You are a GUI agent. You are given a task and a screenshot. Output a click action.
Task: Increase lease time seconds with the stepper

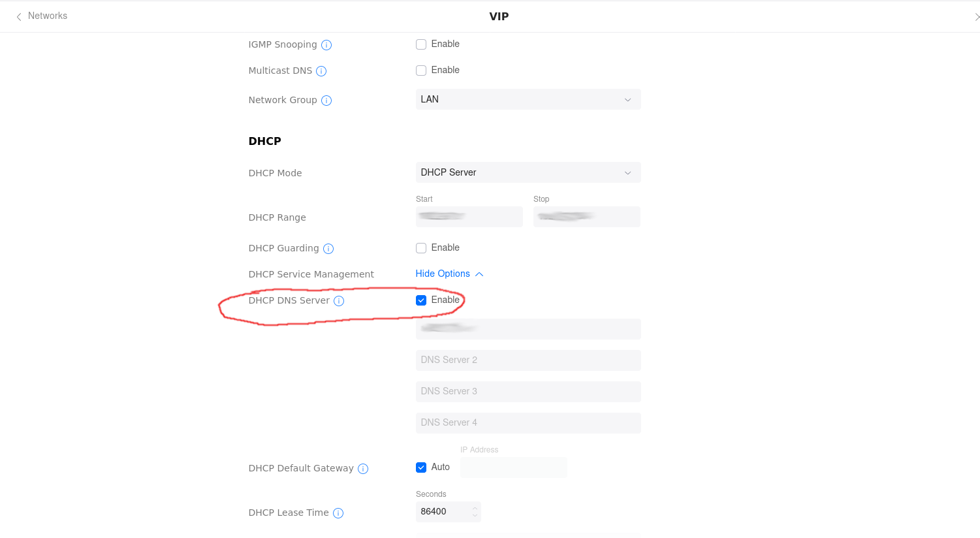[x=475, y=508]
